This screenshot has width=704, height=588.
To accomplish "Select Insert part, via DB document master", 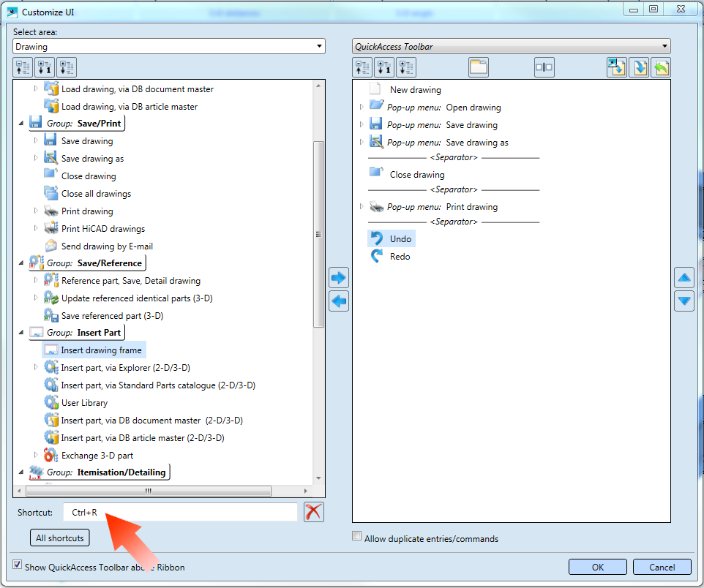I will pyautogui.click(x=151, y=420).
